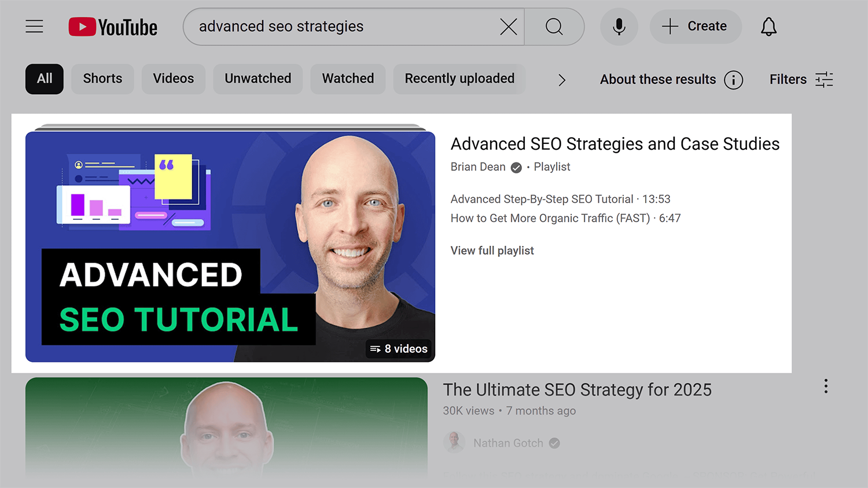
Task: Submit search with magnifier icon
Action: [554, 27]
